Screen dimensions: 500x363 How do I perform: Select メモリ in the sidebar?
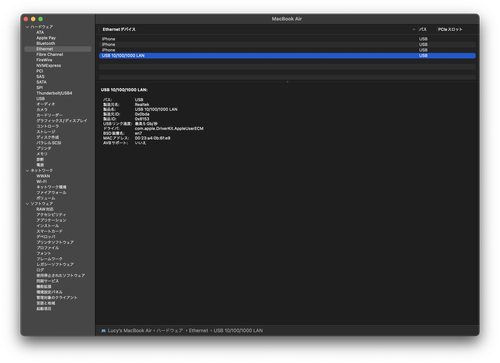pos(42,154)
